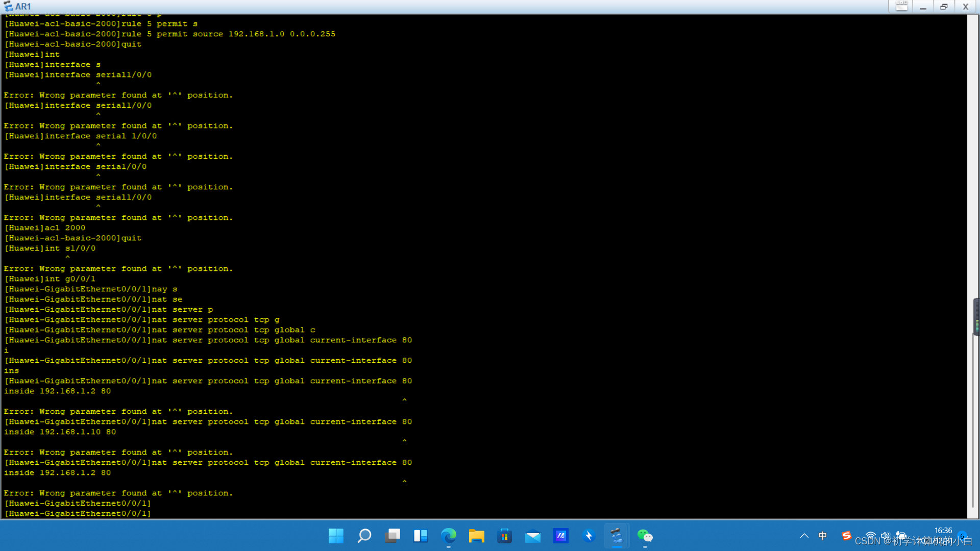Click 'rule 5 permit source 192.168.1.0 0.0.0.255'

pos(228,34)
